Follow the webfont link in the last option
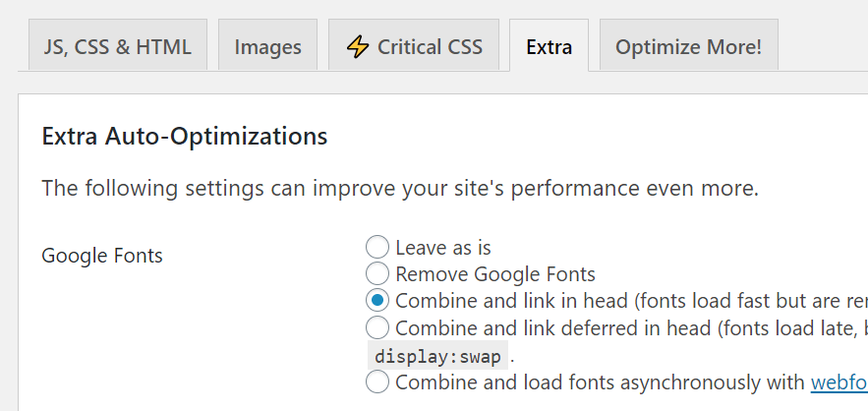This screenshot has width=868, height=411. (839, 382)
